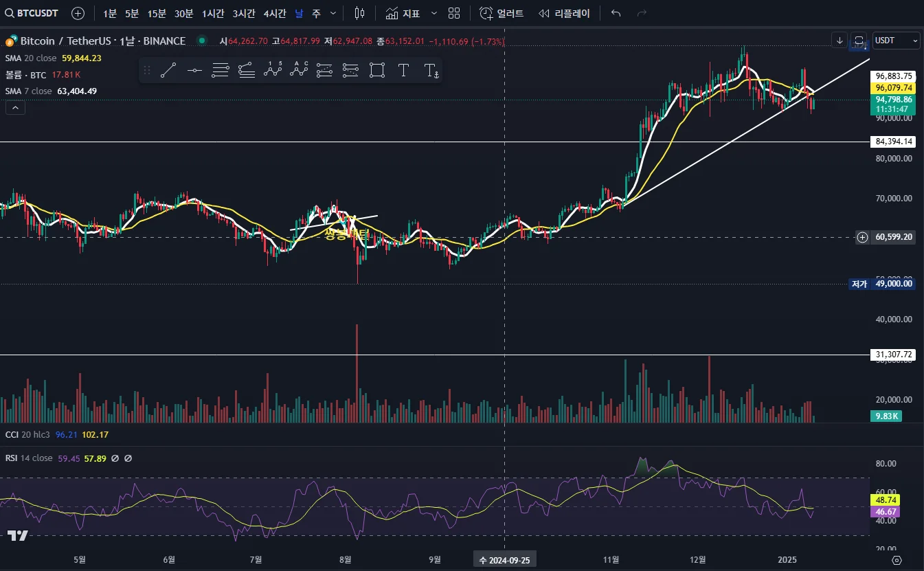Open the BTCUSDT symbol search
The width and height of the screenshot is (924, 571).
point(32,13)
